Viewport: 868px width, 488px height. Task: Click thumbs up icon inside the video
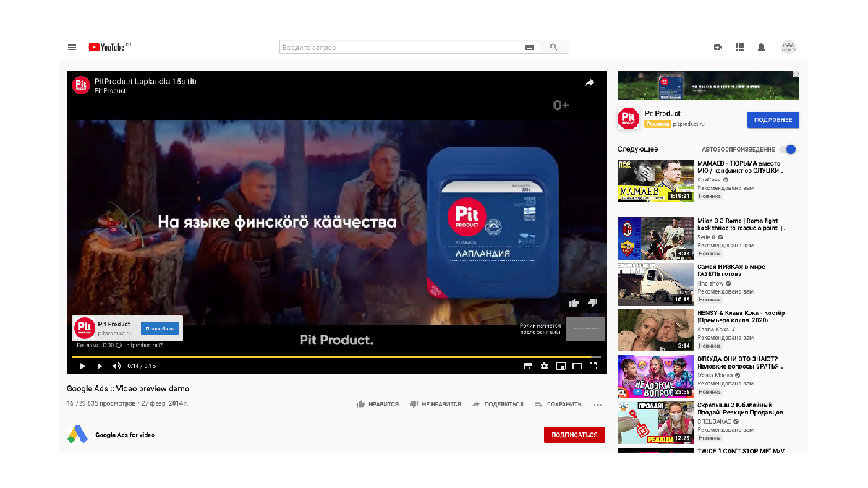[x=574, y=303]
